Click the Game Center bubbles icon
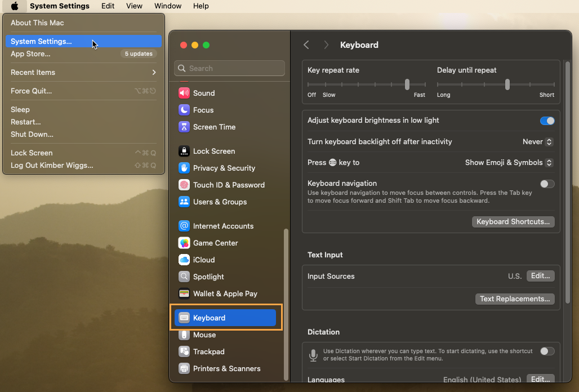The width and height of the screenshot is (579, 392). tap(184, 243)
